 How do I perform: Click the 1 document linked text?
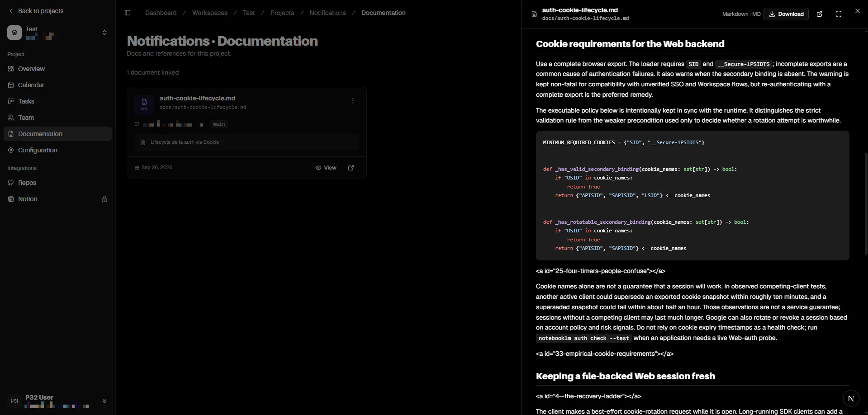[x=153, y=72]
